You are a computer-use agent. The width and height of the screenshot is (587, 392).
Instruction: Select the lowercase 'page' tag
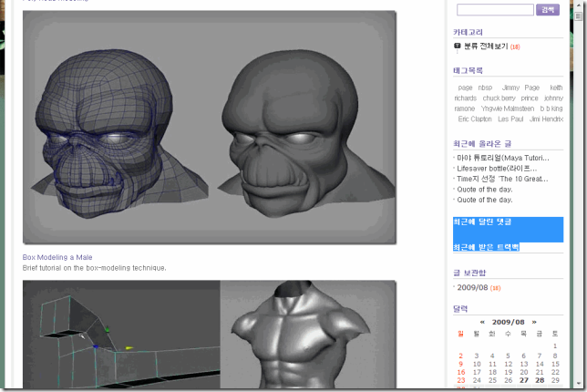click(x=465, y=88)
